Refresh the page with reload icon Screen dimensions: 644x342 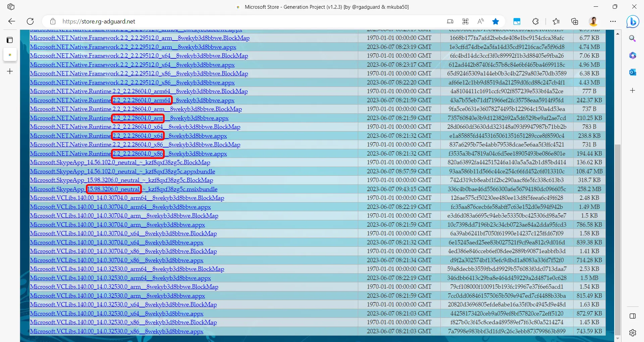click(30, 21)
